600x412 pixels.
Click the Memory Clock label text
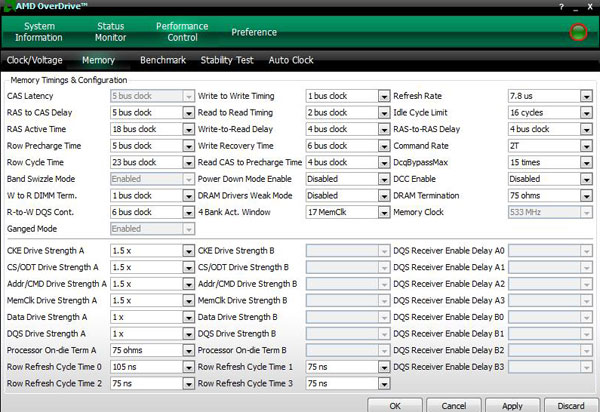[418, 212]
